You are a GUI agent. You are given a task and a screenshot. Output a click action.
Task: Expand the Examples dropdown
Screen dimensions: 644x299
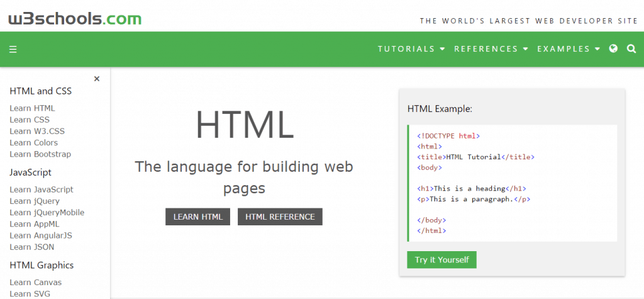(569, 49)
